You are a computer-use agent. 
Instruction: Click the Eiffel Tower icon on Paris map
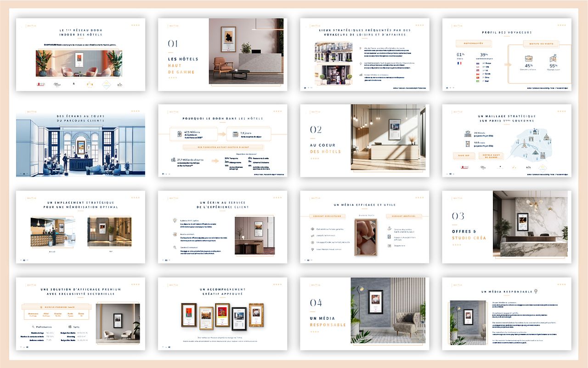click(x=525, y=143)
